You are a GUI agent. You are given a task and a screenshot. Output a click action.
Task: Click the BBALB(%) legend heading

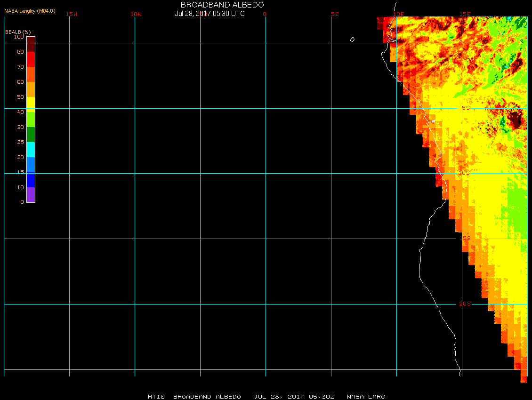[18, 32]
